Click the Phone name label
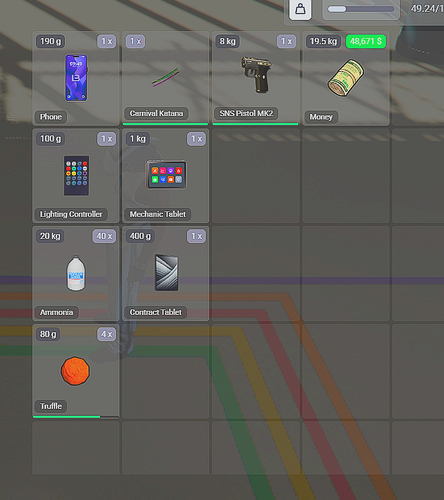The image size is (444, 500). coord(51,117)
